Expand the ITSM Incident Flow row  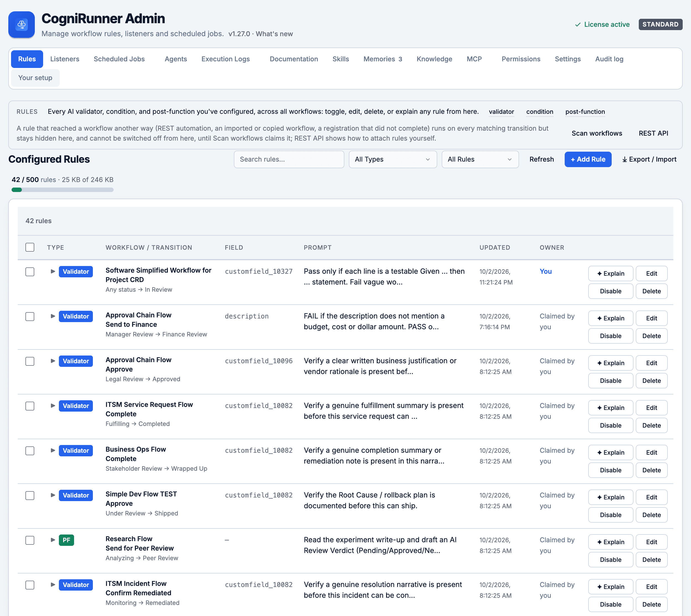[x=53, y=585]
